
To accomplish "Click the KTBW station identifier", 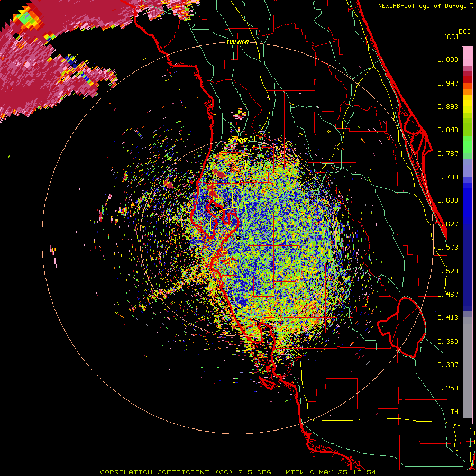I will coord(296,472).
